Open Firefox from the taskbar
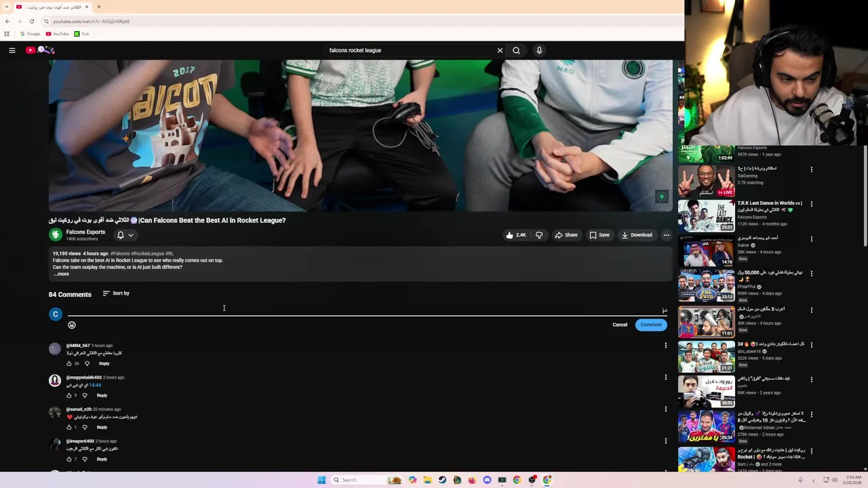This screenshot has height=488, width=868. pos(472,480)
